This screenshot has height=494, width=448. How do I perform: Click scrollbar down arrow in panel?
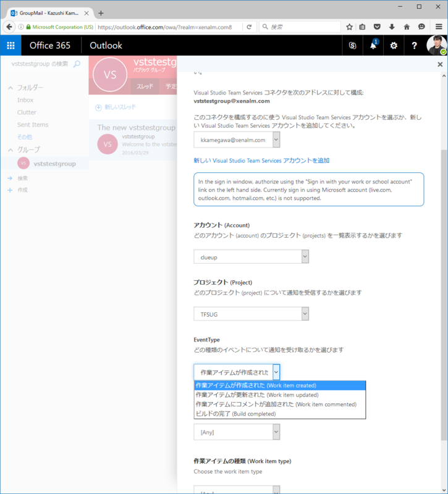pyautogui.click(x=444, y=490)
